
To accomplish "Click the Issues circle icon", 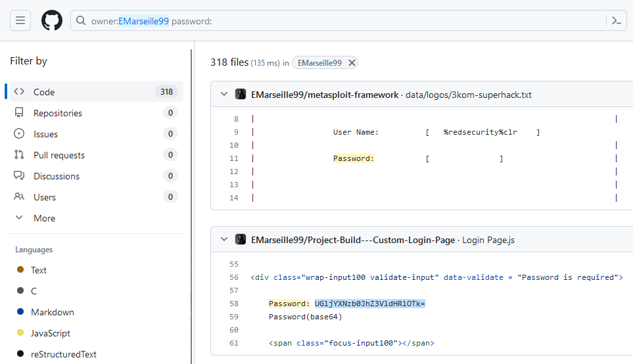I will tap(19, 133).
